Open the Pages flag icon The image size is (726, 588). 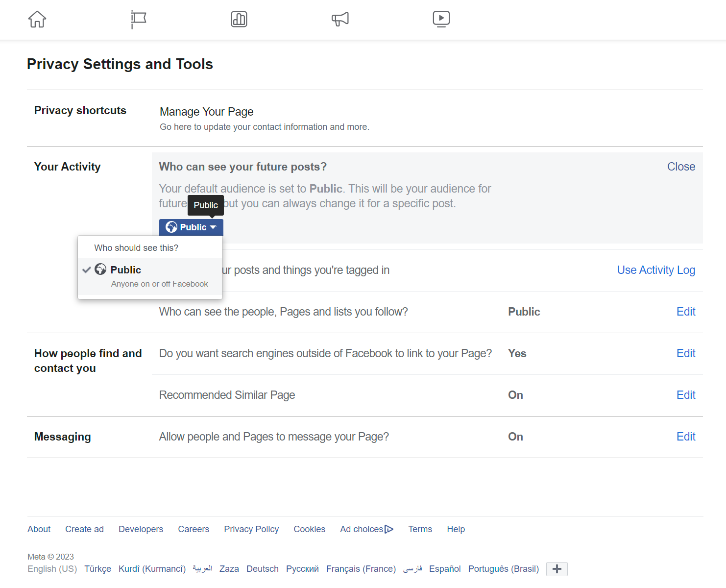click(x=139, y=20)
